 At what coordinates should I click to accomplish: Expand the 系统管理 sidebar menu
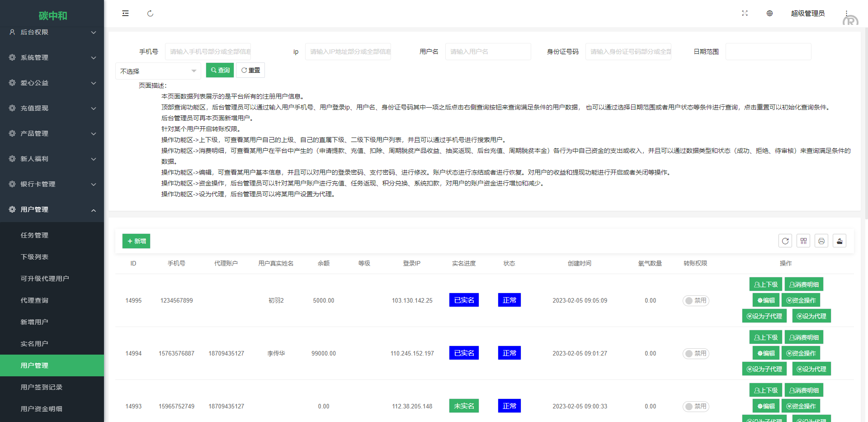(52, 57)
